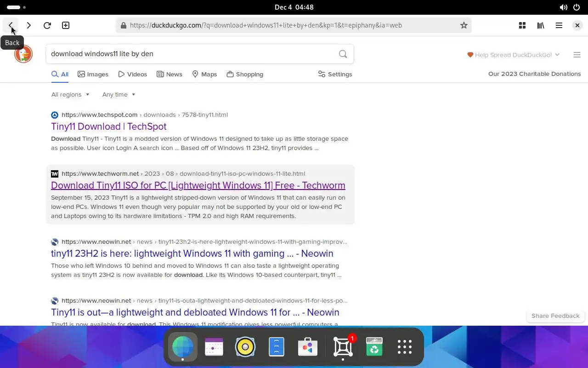The image size is (588, 368).
Task: Show all applications grid
Action: (x=405, y=347)
